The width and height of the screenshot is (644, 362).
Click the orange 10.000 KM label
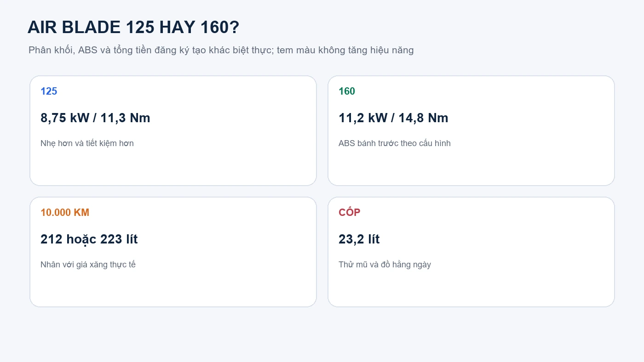point(65,212)
